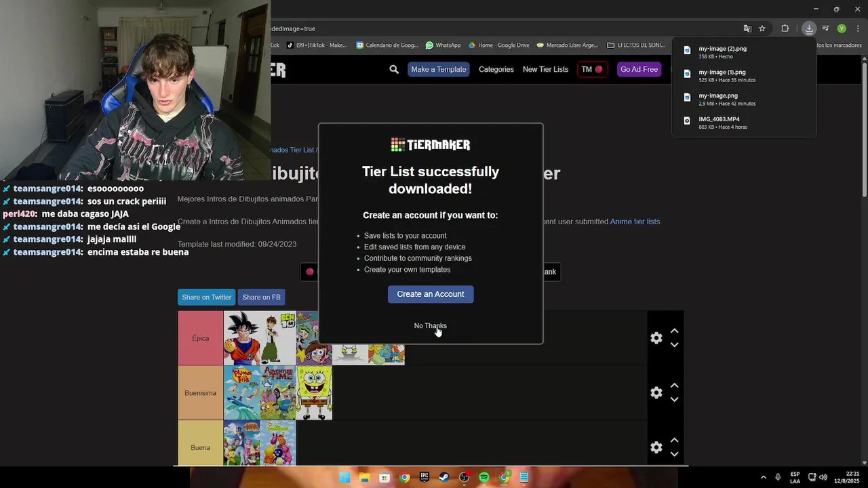Open the taskbar volume control
Viewport: 868px width, 488px height.
[x=823, y=477]
